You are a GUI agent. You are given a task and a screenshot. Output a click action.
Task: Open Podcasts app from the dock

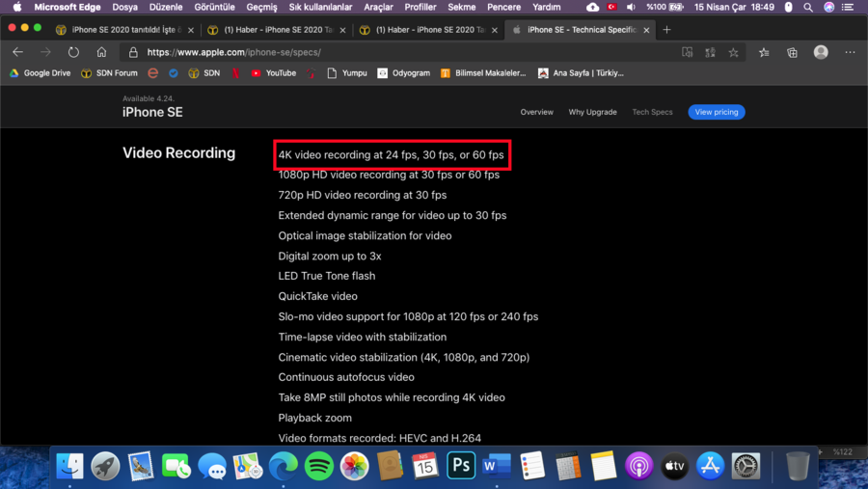(638, 466)
